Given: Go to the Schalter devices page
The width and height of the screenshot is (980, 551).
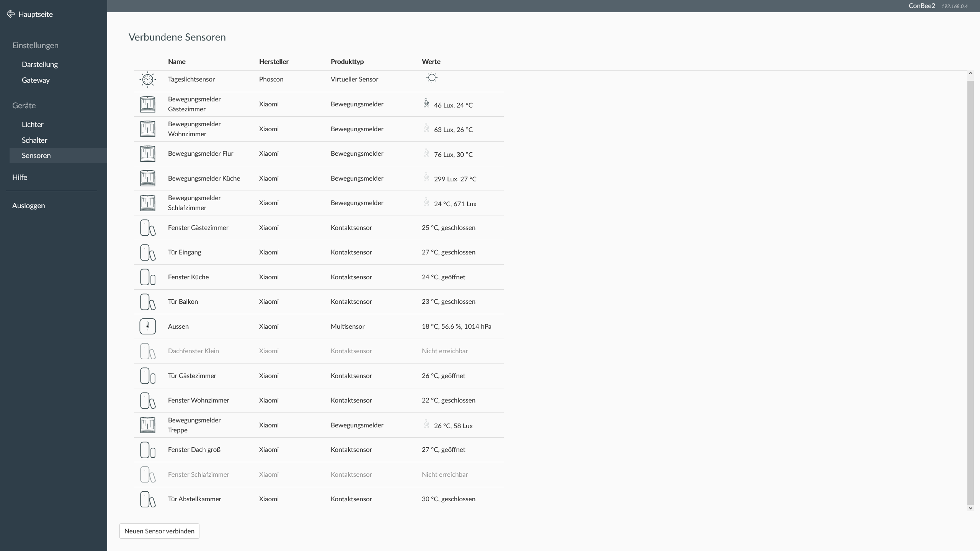Looking at the screenshot, I should pos(34,140).
